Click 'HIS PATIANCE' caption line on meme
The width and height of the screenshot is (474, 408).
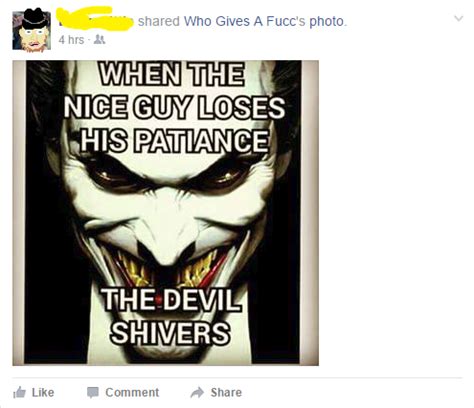pyautogui.click(x=174, y=141)
